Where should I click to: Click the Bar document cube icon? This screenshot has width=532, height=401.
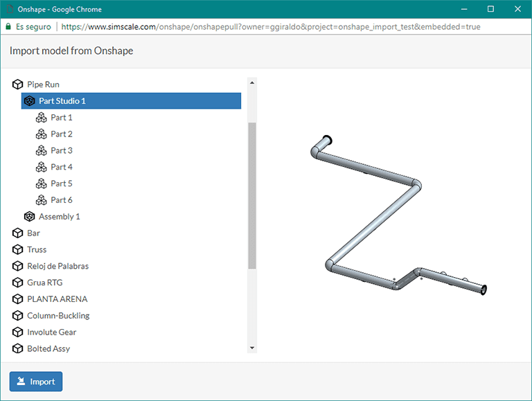[x=17, y=233]
